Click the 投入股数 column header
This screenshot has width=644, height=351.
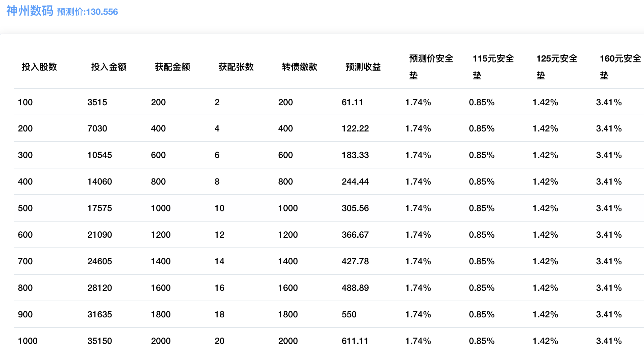coord(39,67)
